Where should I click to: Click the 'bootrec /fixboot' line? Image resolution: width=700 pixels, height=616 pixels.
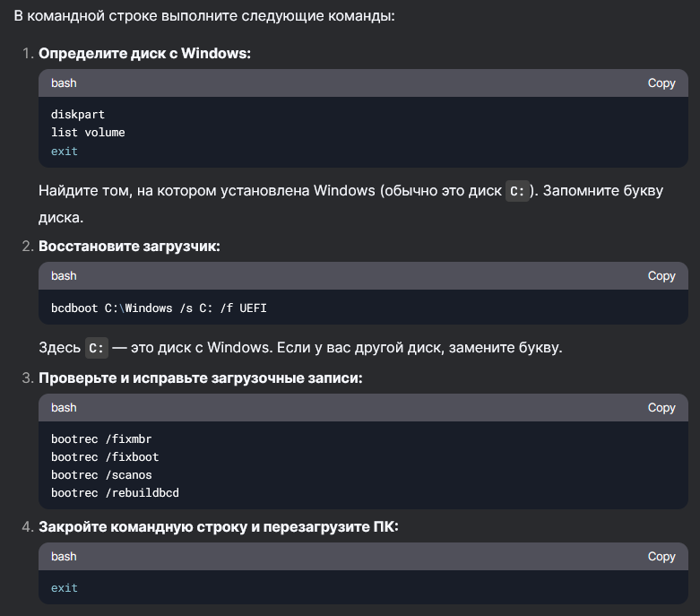(105, 457)
